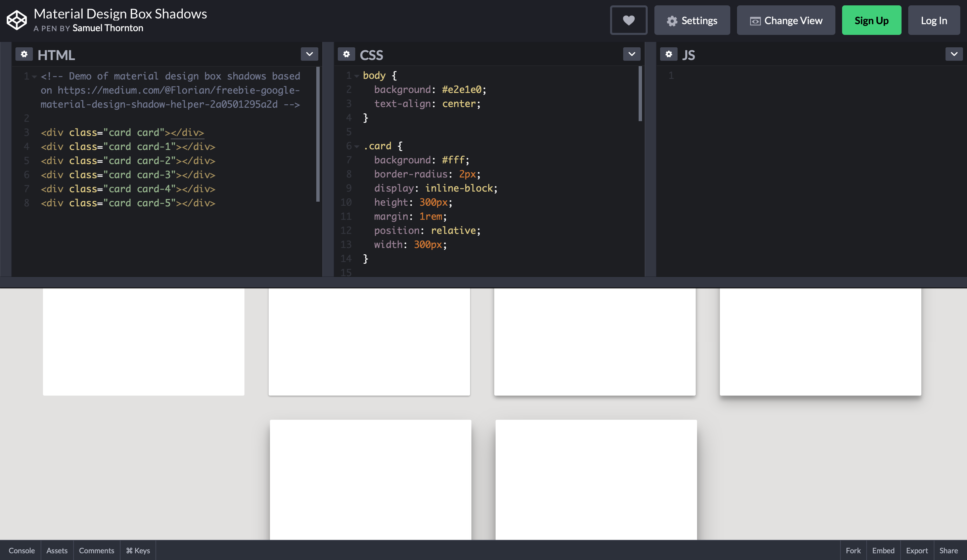This screenshot has height=560, width=967.
Task: Open Samuel Thornton's profile link
Action: [x=108, y=29]
